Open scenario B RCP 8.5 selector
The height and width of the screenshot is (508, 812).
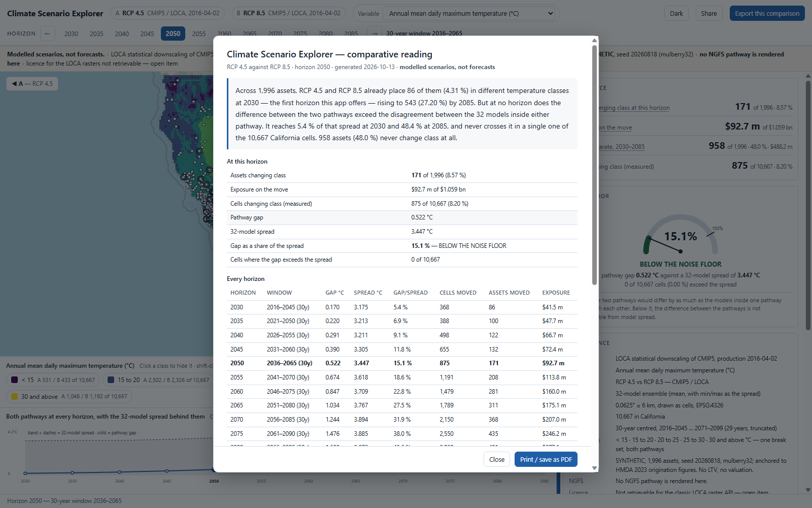[x=289, y=13]
